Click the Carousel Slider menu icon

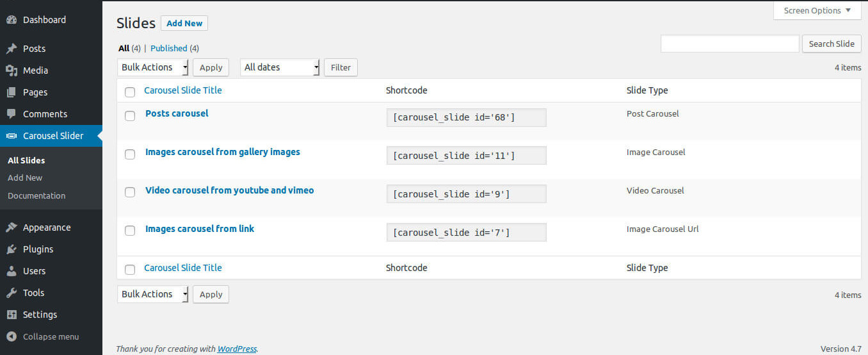point(12,136)
